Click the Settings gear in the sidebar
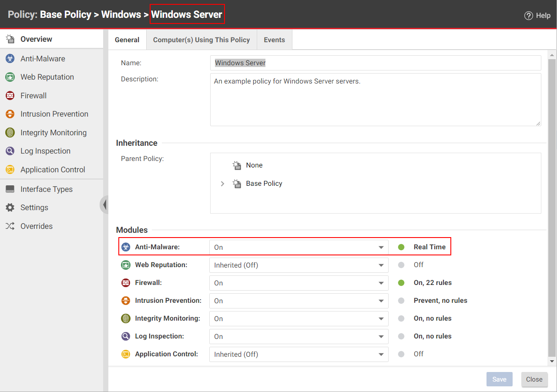 tap(10, 207)
